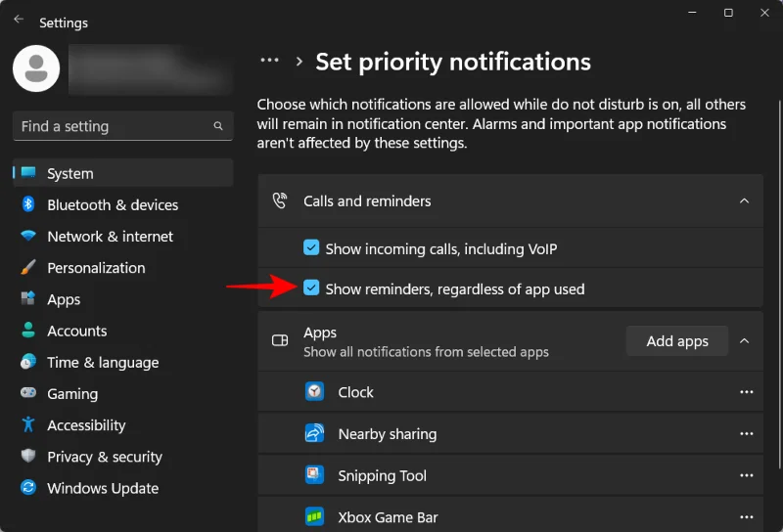This screenshot has height=532, width=783.
Task: Click the Network wifi icon
Action: (x=28, y=236)
